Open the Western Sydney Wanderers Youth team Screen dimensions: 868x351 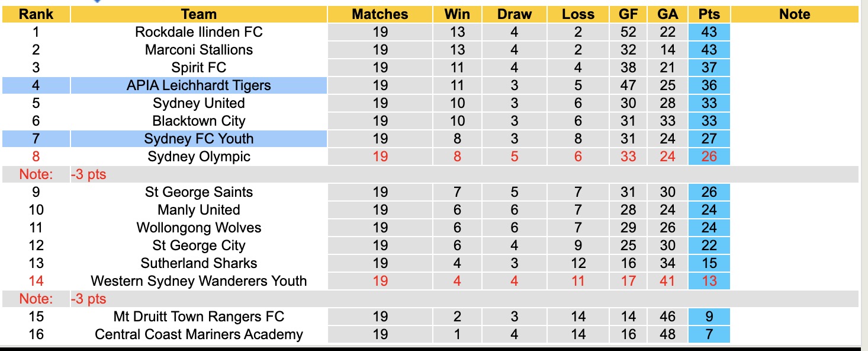[198, 281]
